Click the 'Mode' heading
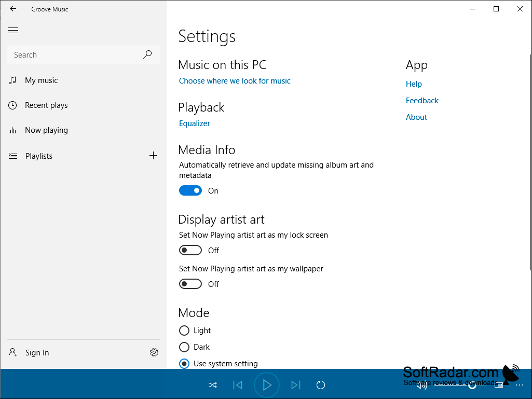Viewport: 532px width, 399px height. tap(194, 312)
